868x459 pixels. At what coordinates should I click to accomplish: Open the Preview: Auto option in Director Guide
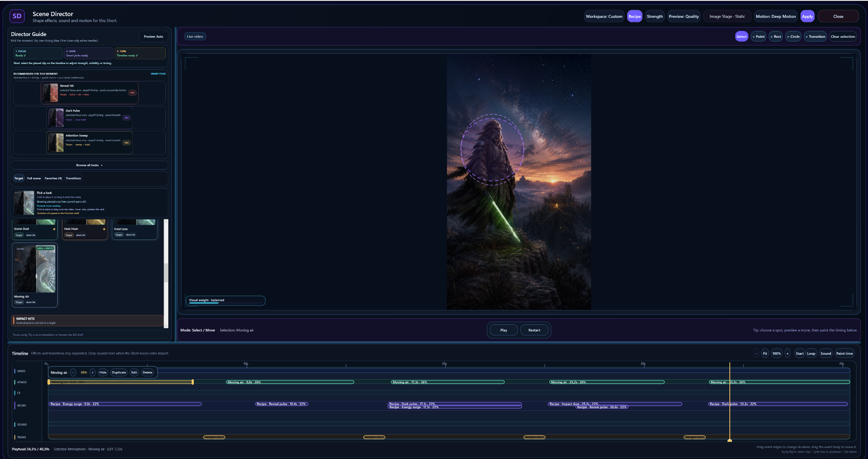click(x=154, y=36)
